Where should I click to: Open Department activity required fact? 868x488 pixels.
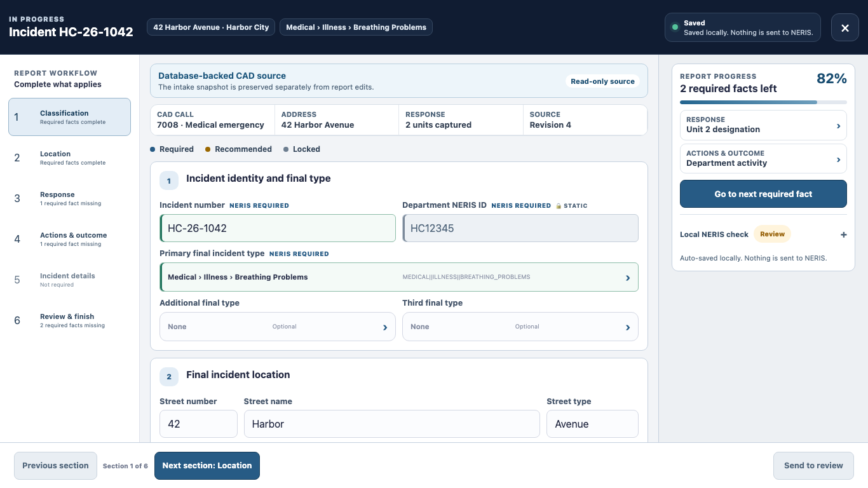[x=763, y=159]
